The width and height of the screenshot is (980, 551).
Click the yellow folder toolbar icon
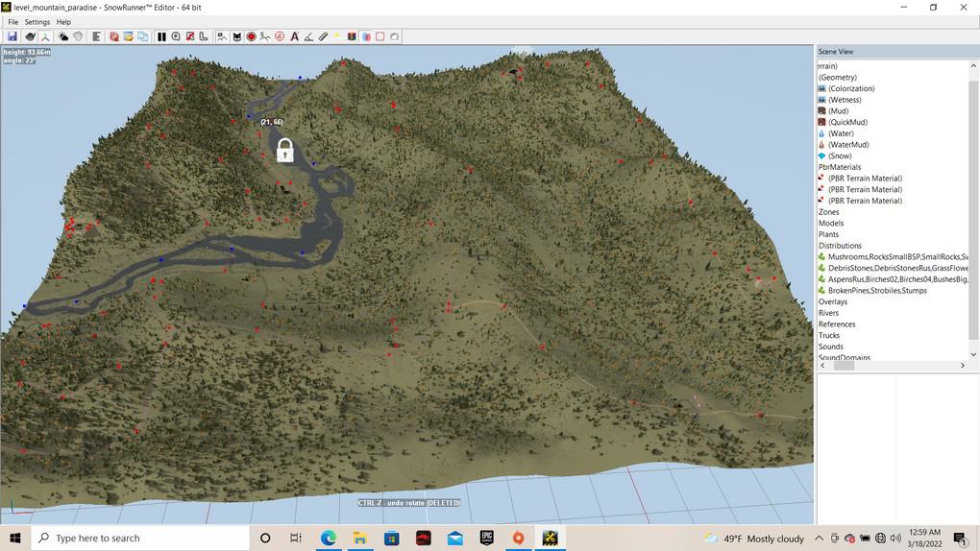(128, 36)
